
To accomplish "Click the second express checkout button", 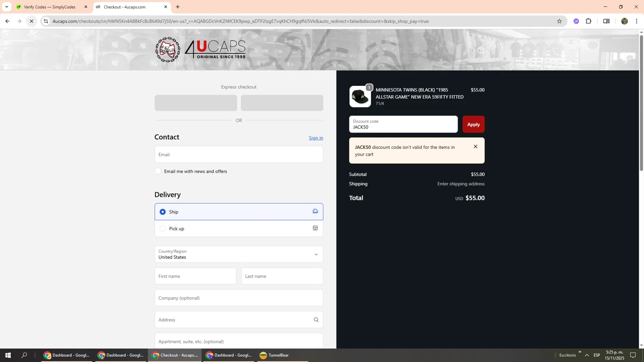I will pos(282,103).
